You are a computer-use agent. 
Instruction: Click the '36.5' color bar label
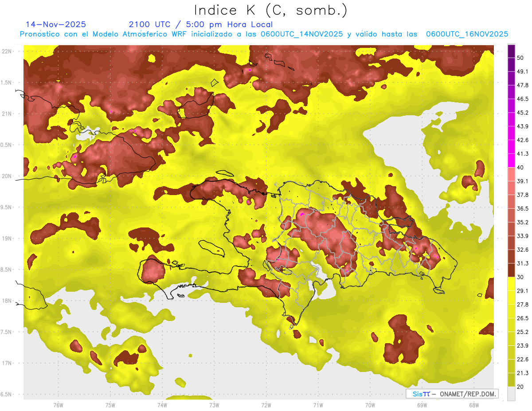coord(523,208)
